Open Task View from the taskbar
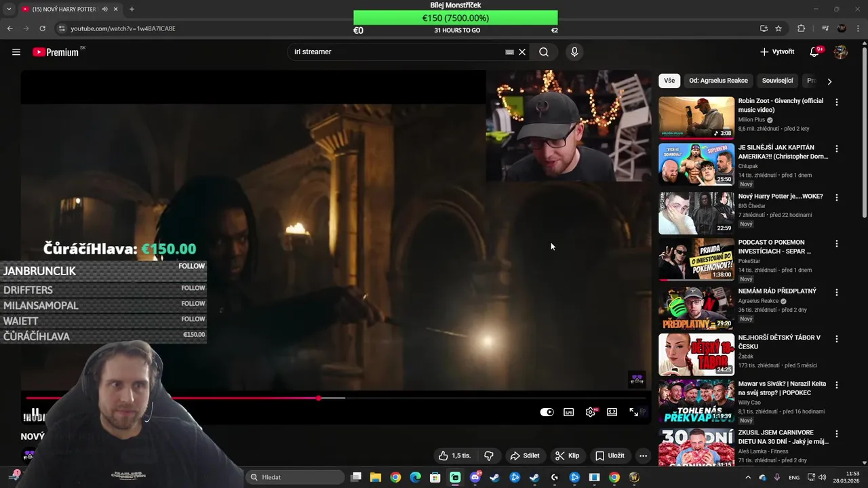868x488 pixels. coord(356,477)
